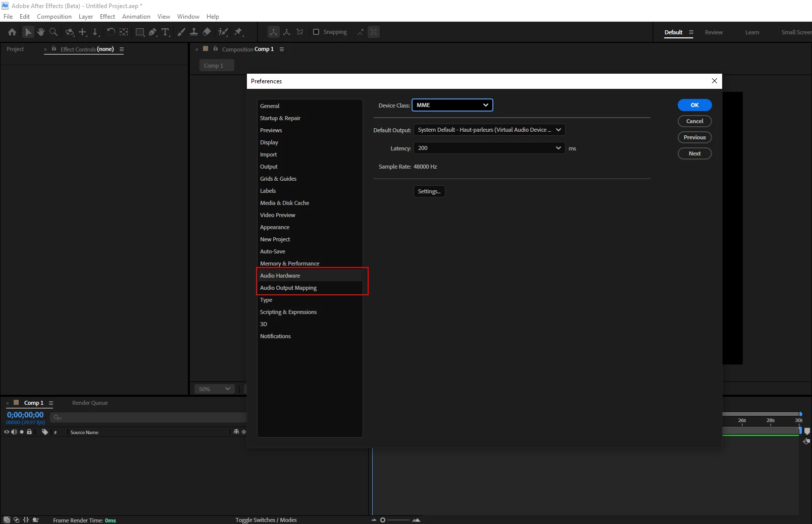
Task: Open the Comp 1 timeline panel menu
Action: point(51,403)
